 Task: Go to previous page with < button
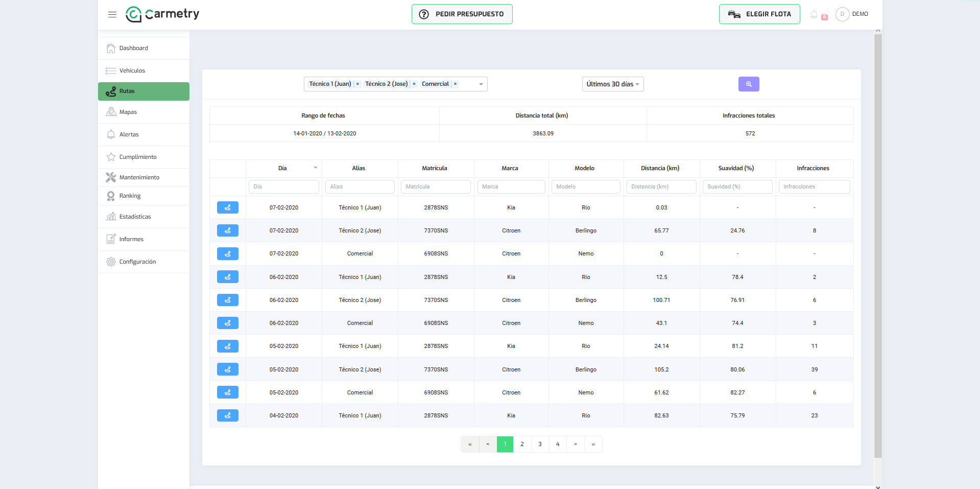point(488,444)
